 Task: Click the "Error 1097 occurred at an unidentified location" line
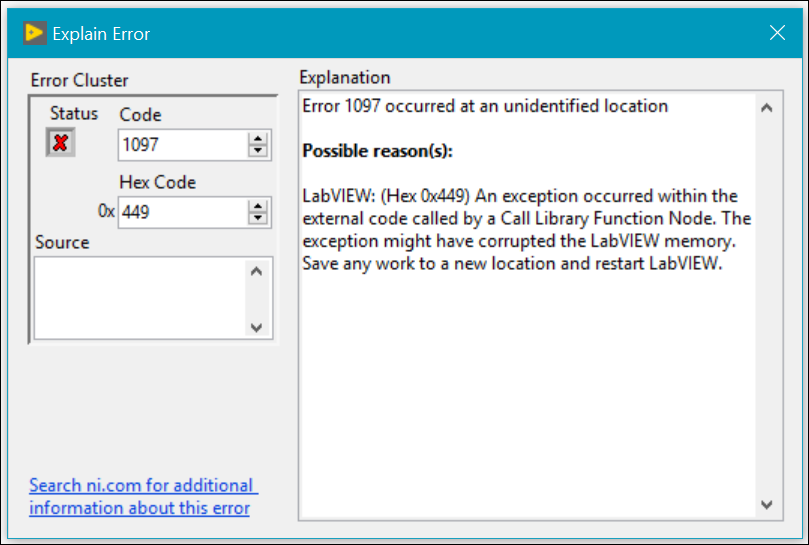click(x=485, y=106)
